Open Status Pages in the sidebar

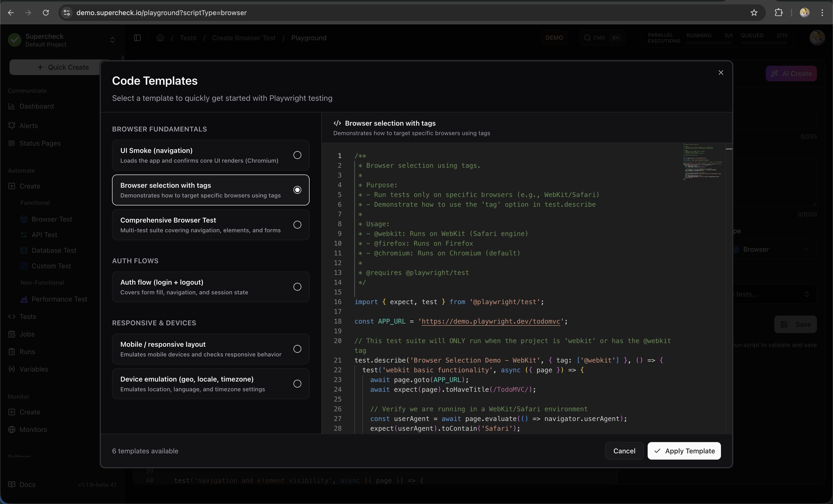click(x=39, y=143)
